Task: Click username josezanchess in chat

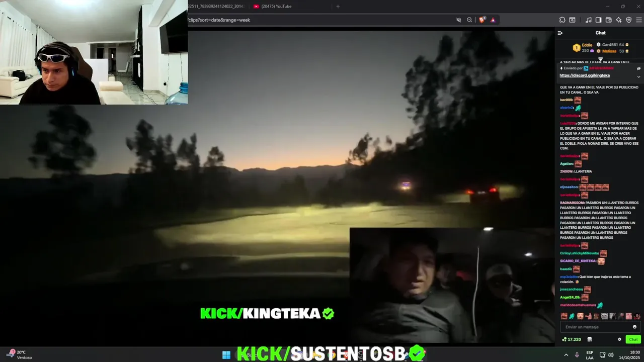Action: 571,289
